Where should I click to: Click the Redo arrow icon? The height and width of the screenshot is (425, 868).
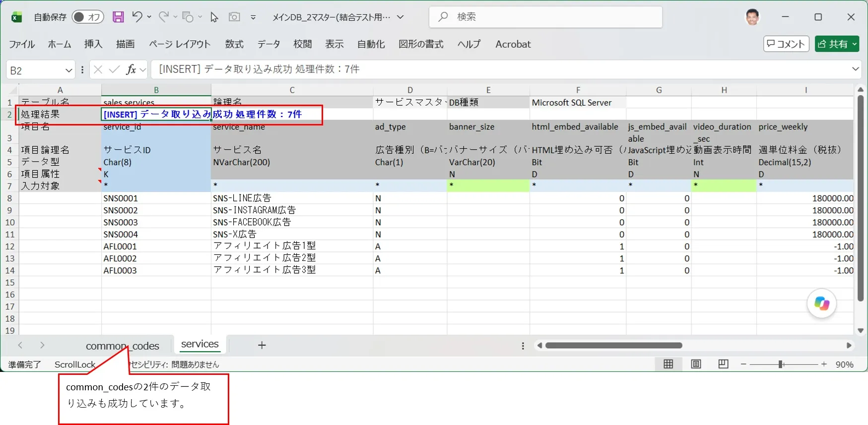point(163,17)
